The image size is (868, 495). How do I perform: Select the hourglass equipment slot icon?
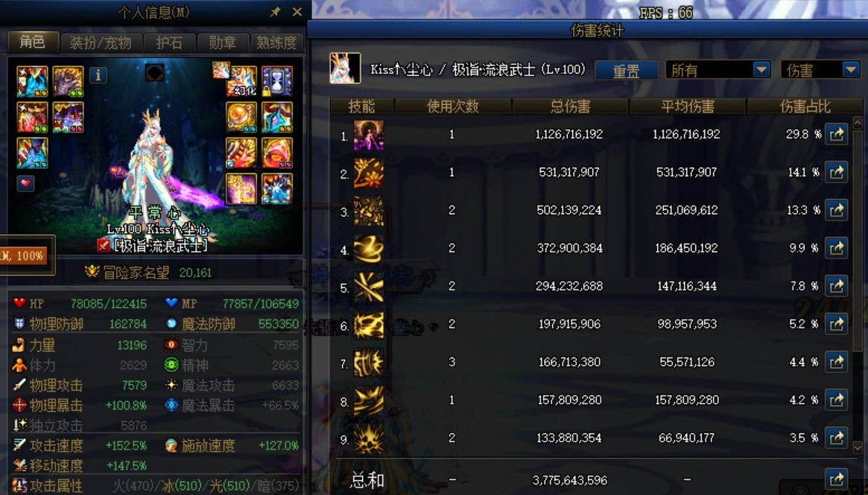[x=276, y=81]
